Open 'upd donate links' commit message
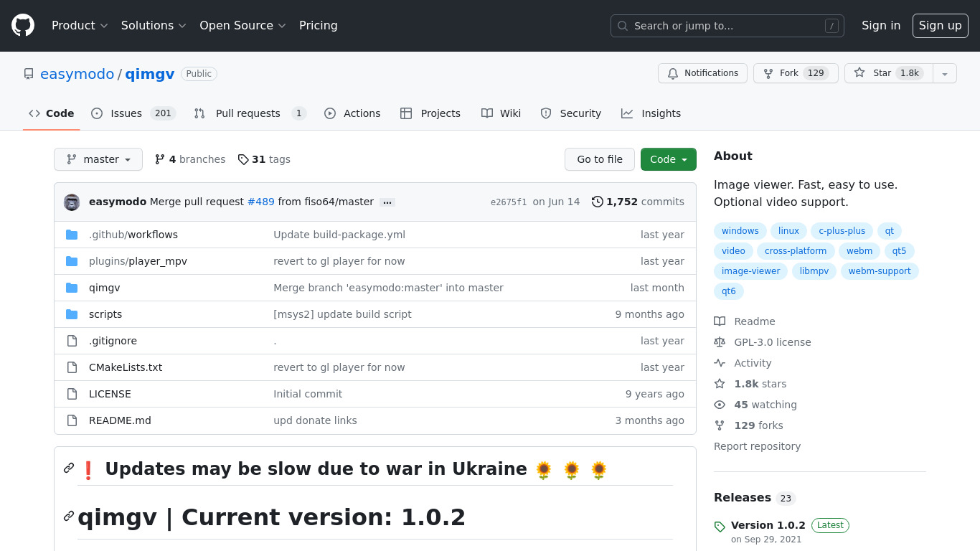 coord(315,420)
